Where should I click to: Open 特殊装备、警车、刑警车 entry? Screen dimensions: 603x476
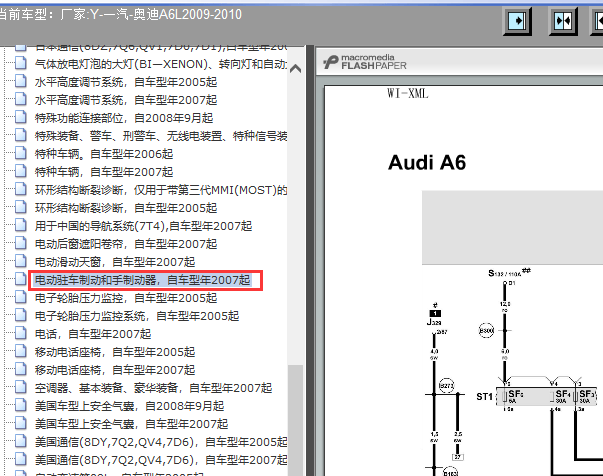[x=161, y=136]
